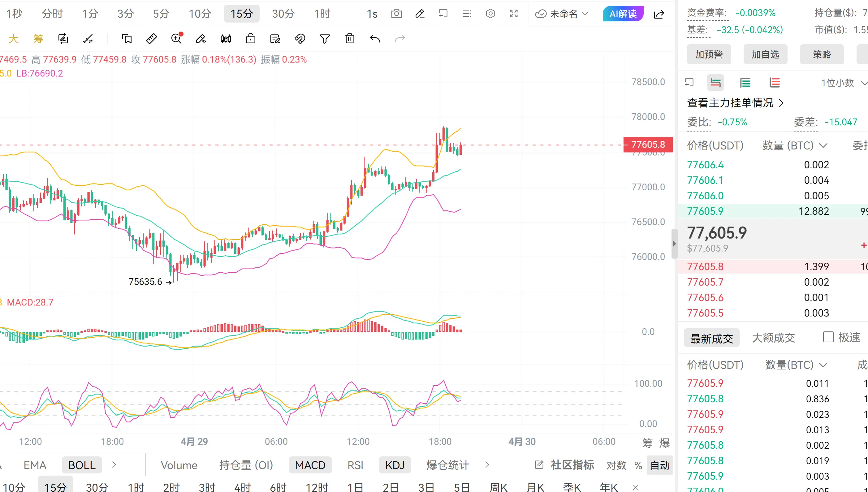Click the undo arrow icon
Screen dimensions: 868x492
click(x=375, y=39)
